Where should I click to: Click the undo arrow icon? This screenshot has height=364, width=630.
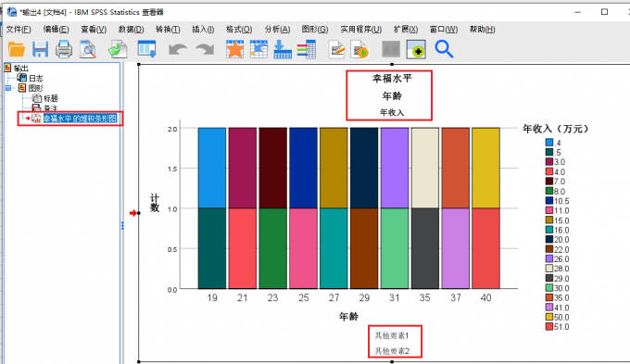(178, 49)
